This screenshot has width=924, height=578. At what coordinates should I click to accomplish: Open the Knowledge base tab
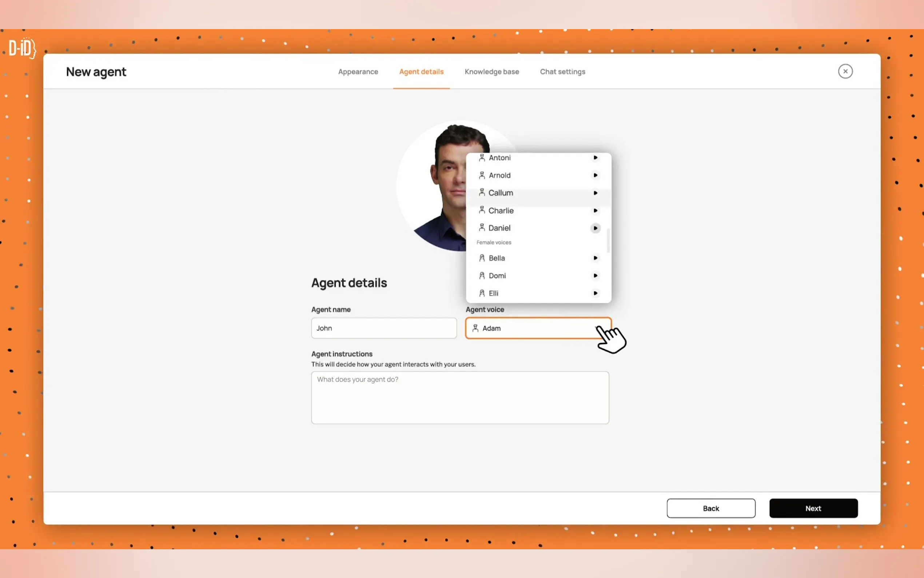point(491,72)
